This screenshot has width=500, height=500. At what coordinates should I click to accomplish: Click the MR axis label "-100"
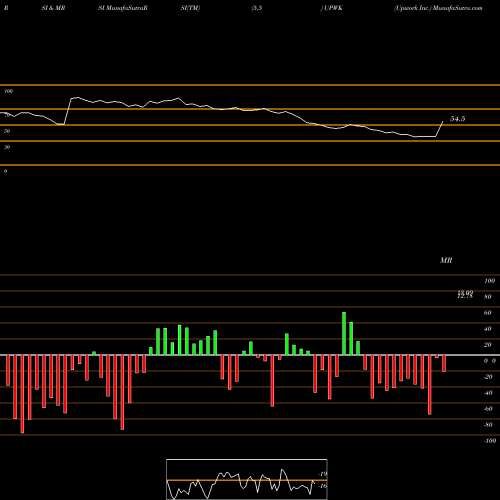coord(489,441)
